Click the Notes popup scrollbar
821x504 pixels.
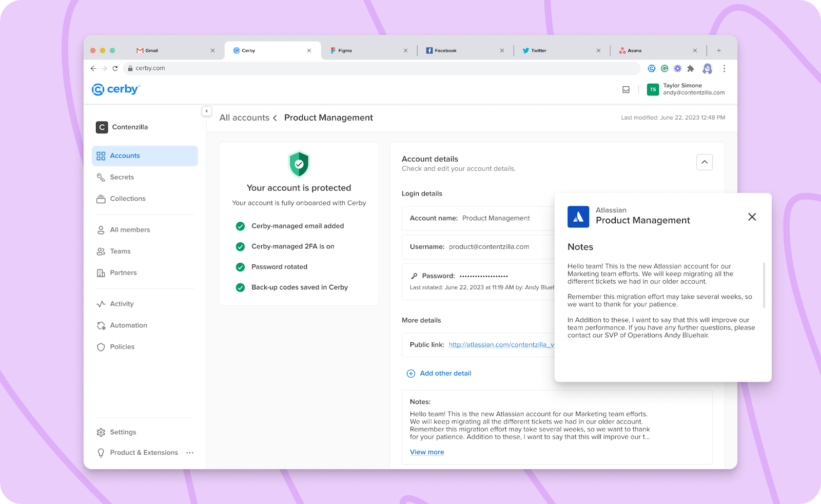tap(764, 285)
